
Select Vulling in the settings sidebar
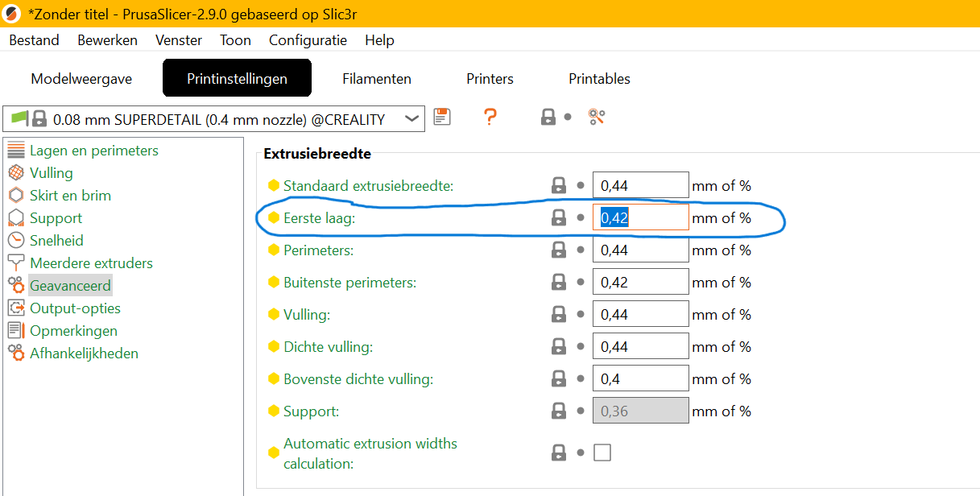[52, 173]
